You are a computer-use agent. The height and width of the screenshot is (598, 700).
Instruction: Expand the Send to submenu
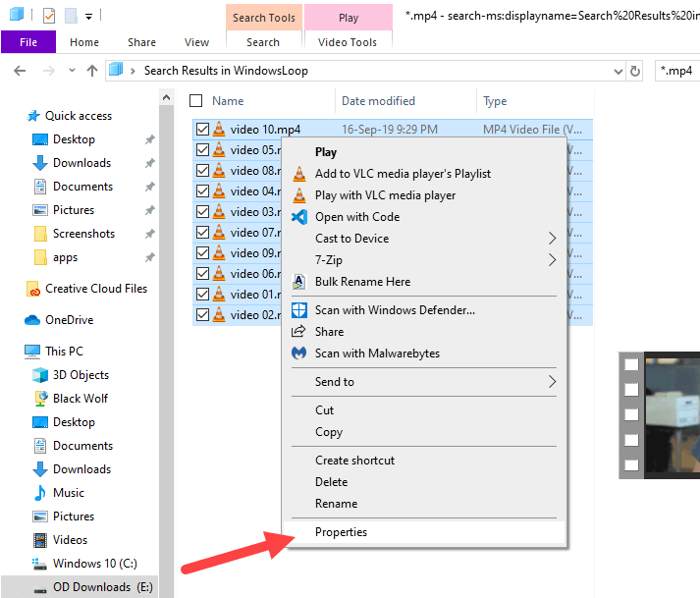(x=424, y=382)
